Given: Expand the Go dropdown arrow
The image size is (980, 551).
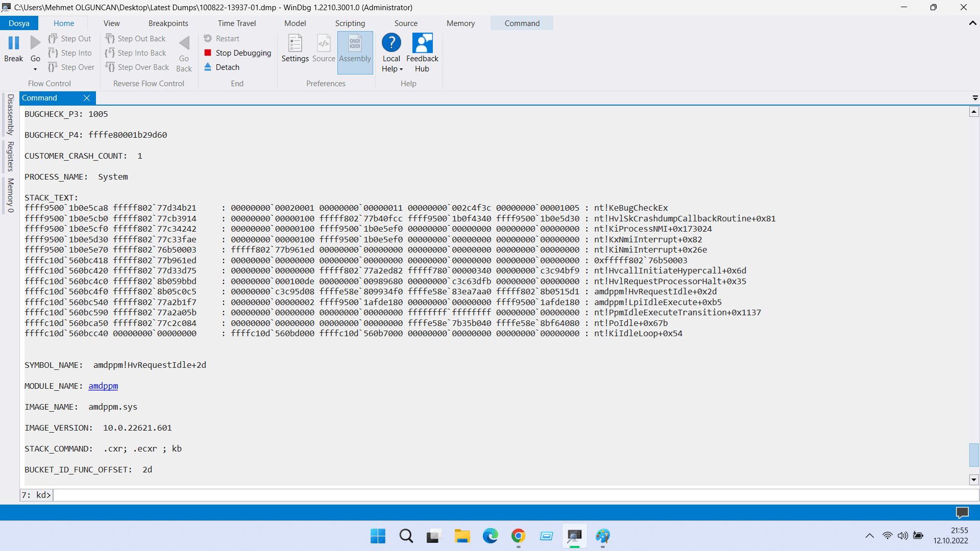Looking at the screenshot, I should 35,69.
